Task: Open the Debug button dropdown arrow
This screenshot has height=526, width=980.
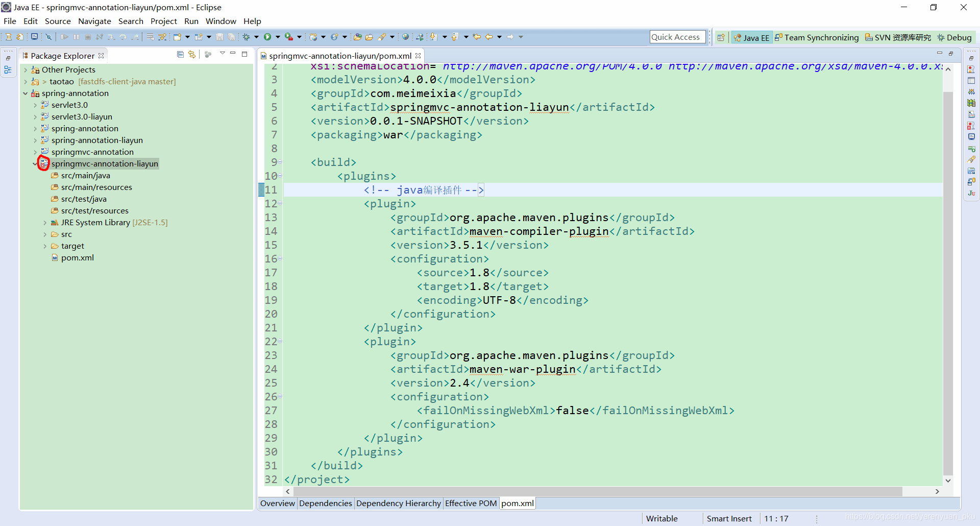Action: tap(256, 37)
